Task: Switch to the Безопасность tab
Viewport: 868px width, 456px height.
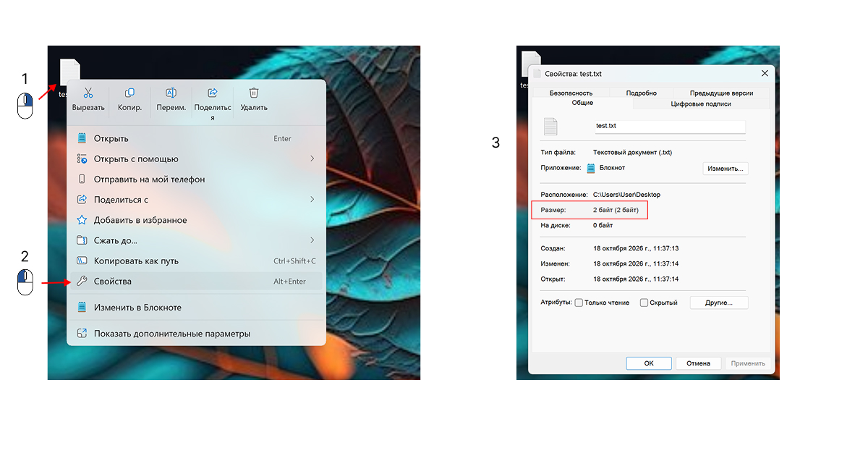Action: pos(571,93)
